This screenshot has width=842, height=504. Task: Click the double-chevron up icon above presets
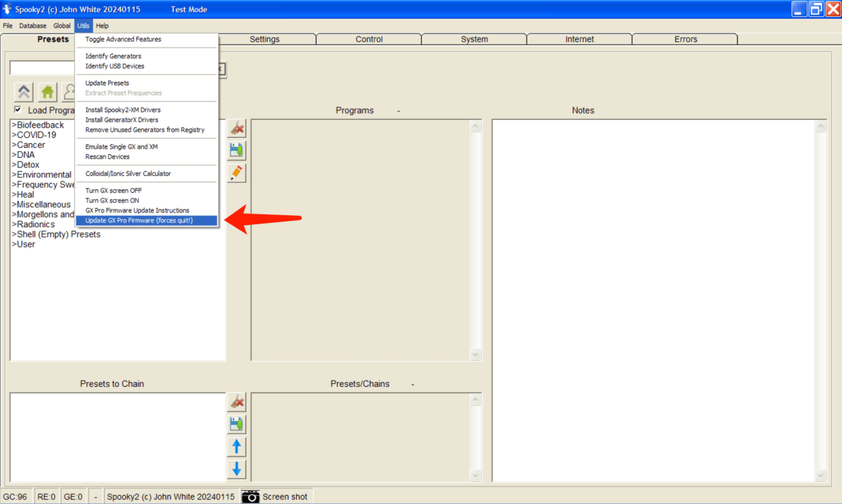[25, 92]
